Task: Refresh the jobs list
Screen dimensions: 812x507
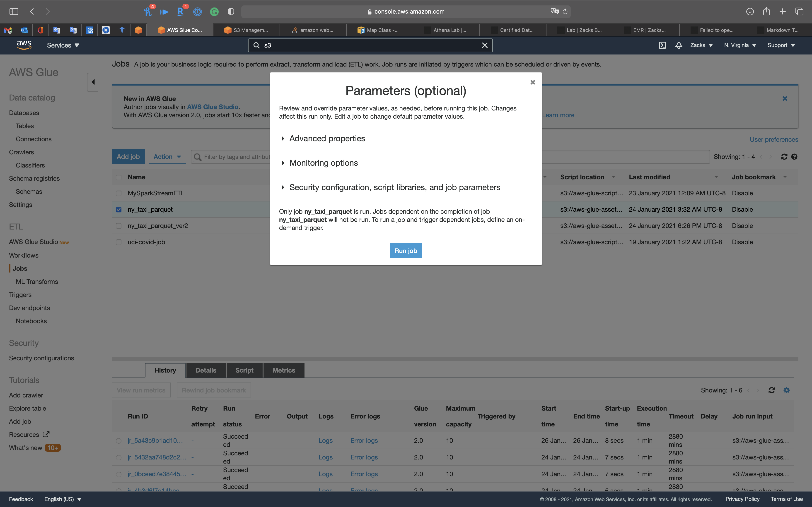Action: pyautogui.click(x=784, y=157)
